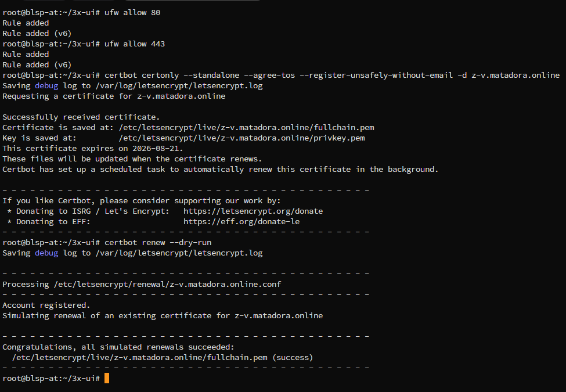Viewport: 566px width, 392px height.
Task: Click the 'ufw allow 443' command
Action: tap(135, 44)
